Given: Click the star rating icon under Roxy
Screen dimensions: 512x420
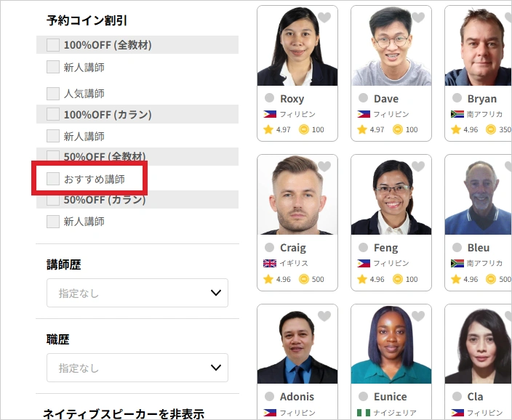Looking at the screenshot, I should 268,130.
